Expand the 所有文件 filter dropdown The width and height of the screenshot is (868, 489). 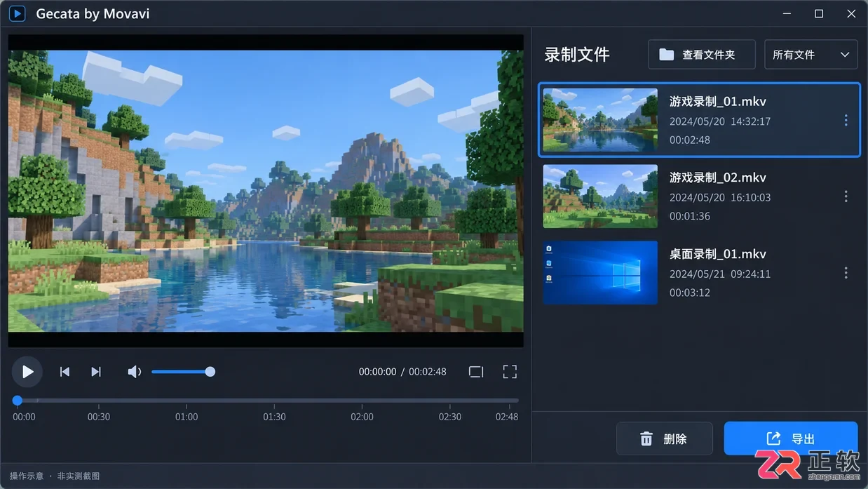[811, 55]
